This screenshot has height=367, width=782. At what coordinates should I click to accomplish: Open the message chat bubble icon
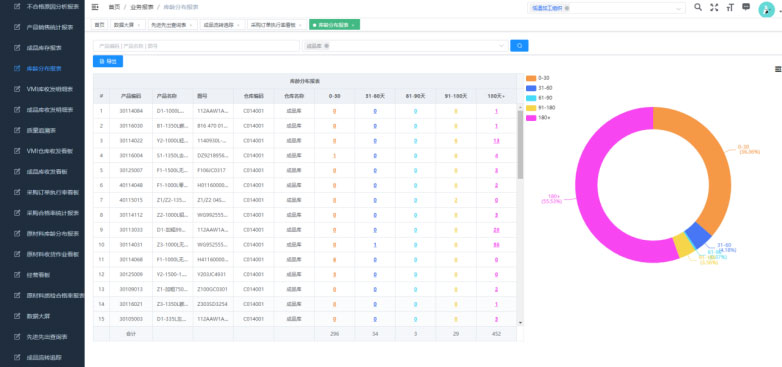coord(746,7)
